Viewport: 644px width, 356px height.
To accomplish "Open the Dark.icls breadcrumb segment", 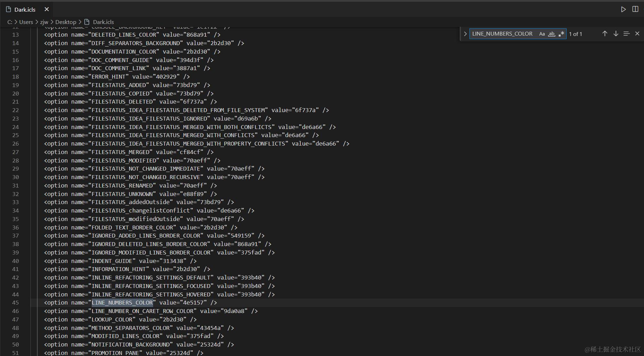I will 103,22.
